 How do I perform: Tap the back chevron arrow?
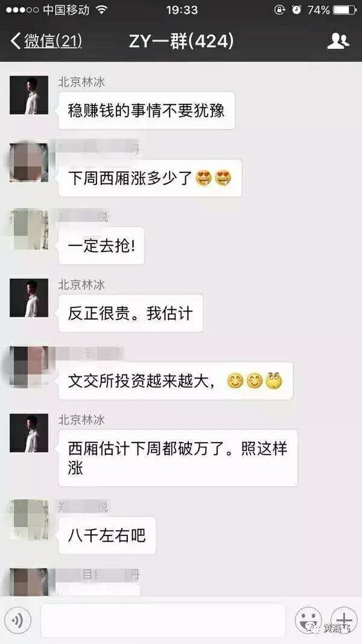[x=15, y=41]
